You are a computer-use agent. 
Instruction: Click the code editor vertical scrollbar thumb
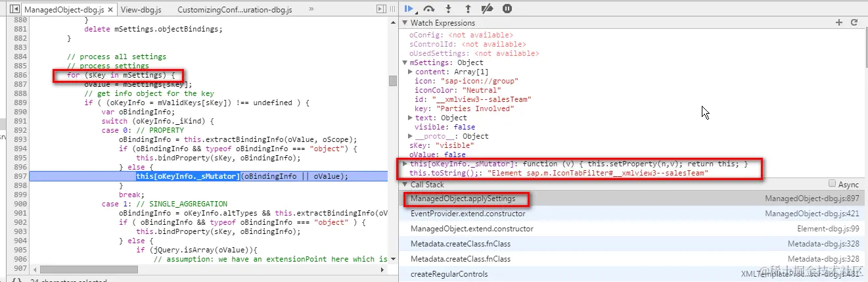pos(393,81)
